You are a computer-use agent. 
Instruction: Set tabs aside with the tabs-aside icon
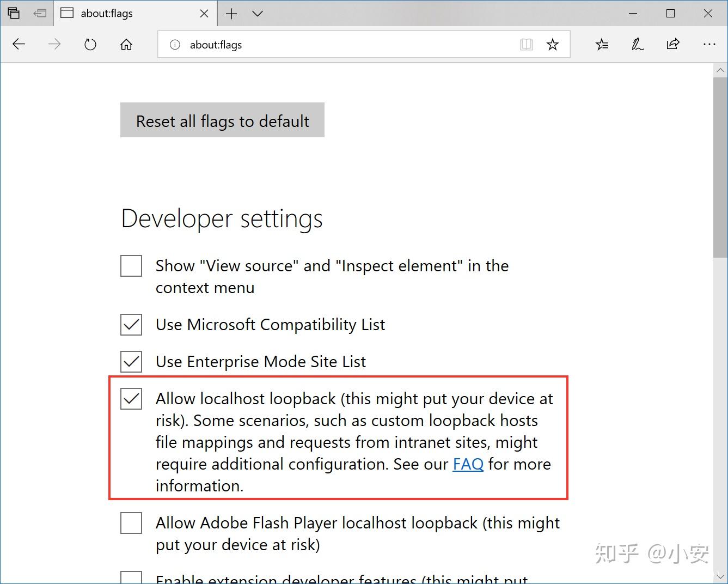pos(14,13)
